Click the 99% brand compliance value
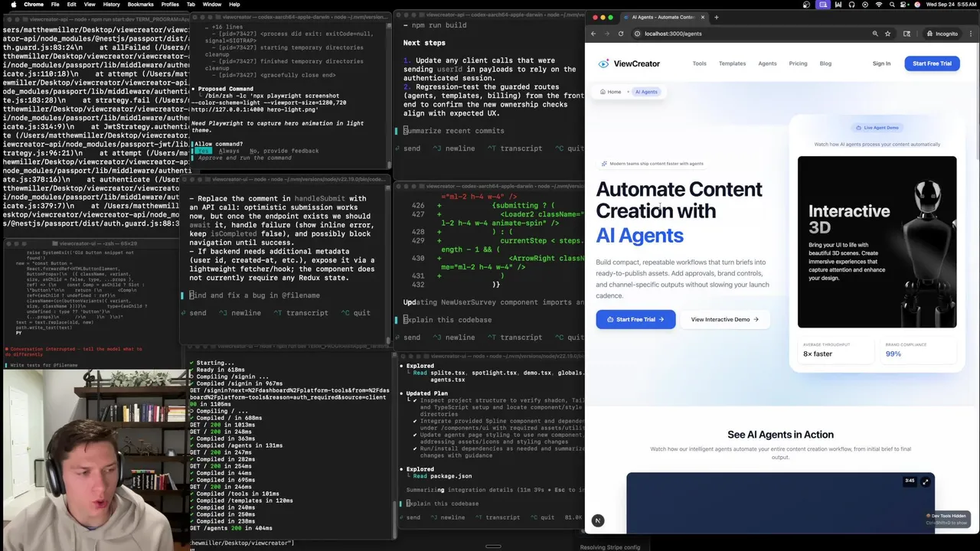 pos(893,354)
